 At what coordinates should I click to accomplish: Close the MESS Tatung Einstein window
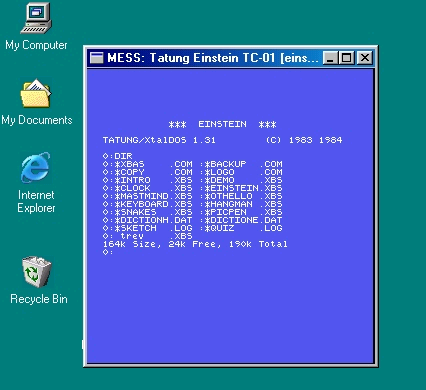[x=365, y=58]
